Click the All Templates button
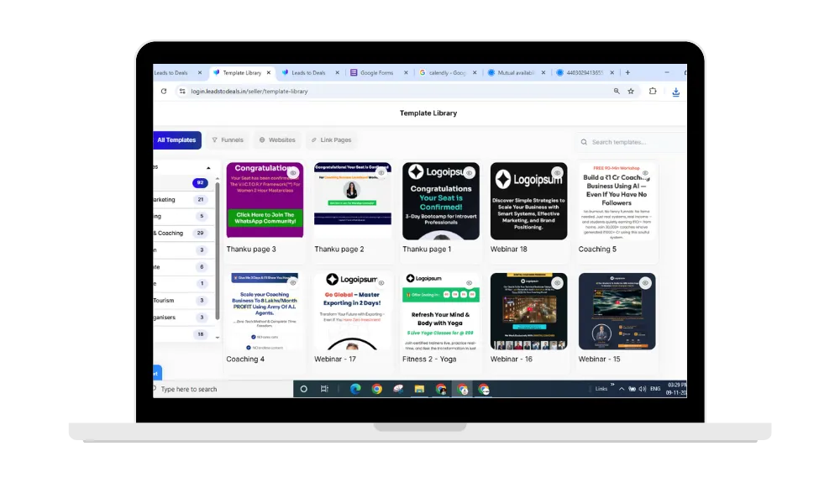This screenshot has height=504, width=840. (176, 140)
